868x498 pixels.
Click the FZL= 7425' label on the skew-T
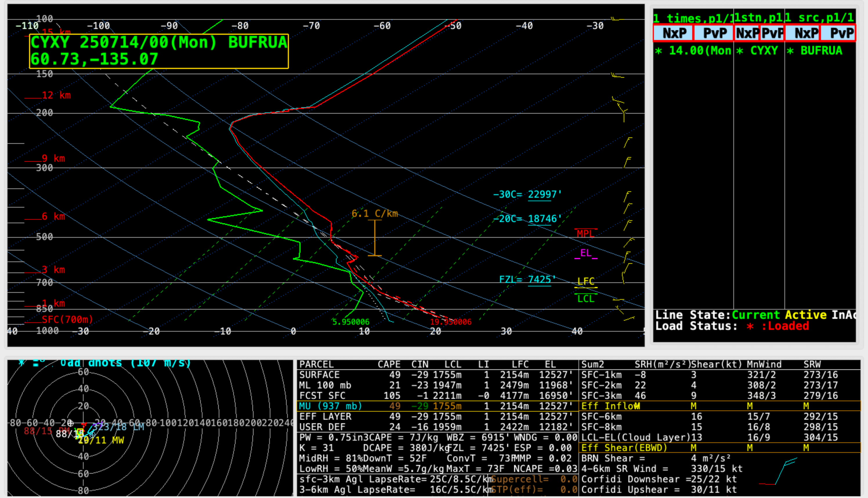click(x=527, y=280)
